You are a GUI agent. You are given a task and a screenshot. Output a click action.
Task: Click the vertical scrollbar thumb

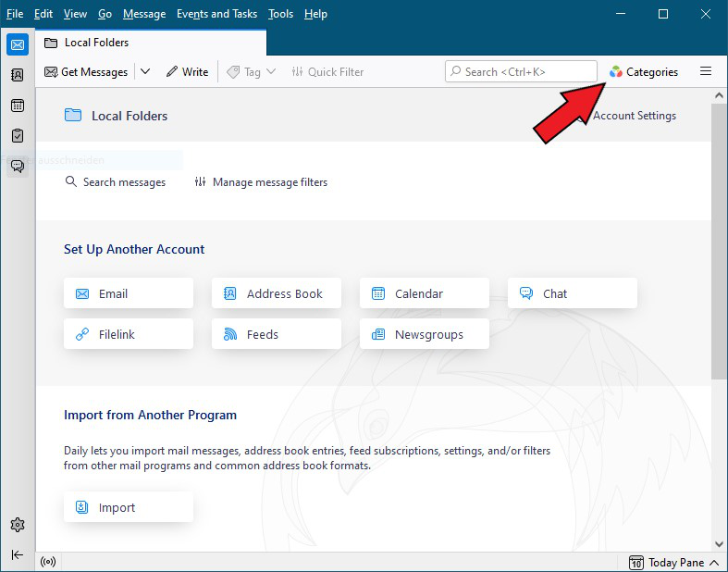[x=719, y=242]
